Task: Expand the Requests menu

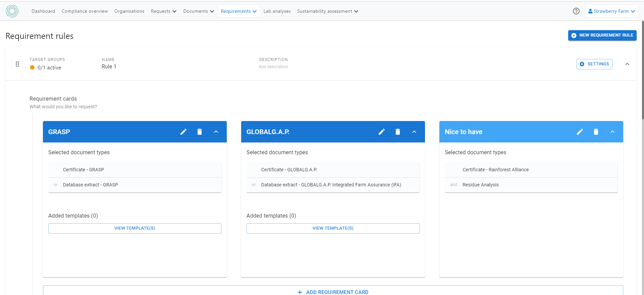Action: 164,11
